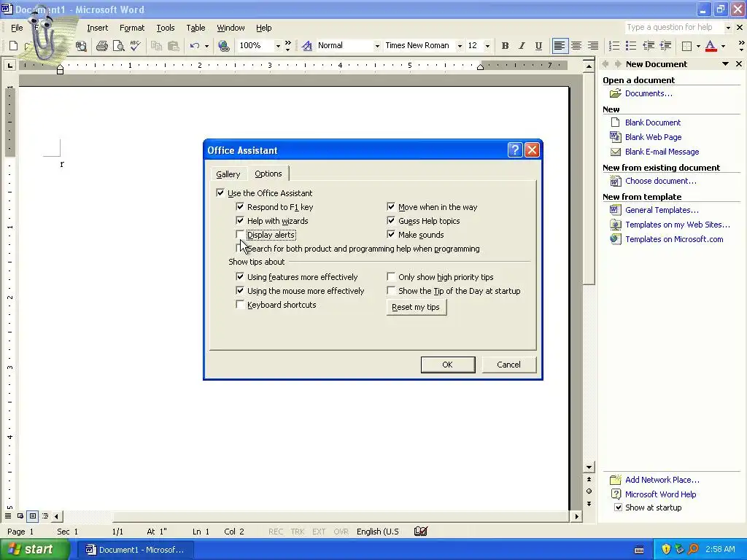
Task: Click the New Blank Document toolbar icon
Action: 13,46
